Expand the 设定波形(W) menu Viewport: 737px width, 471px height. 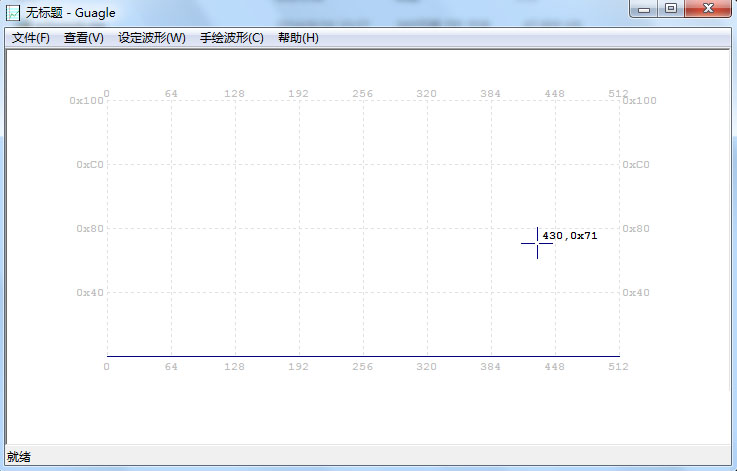[x=152, y=38]
